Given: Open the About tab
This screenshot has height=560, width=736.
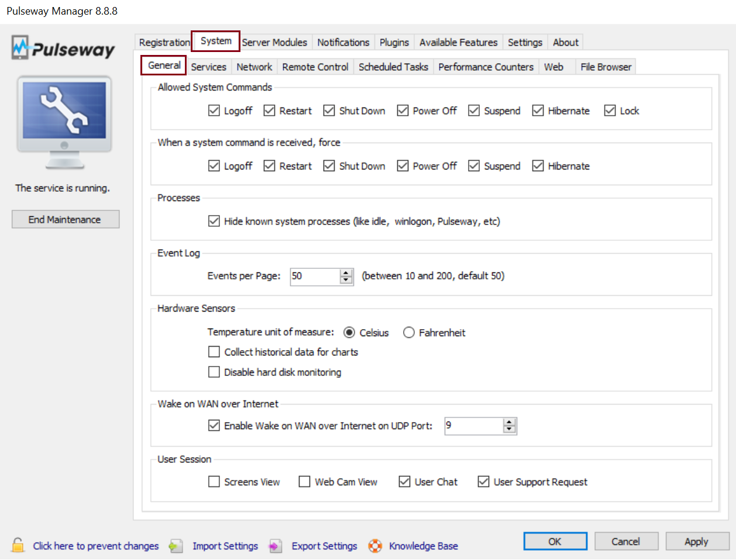Looking at the screenshot, I should coord(566,42).
